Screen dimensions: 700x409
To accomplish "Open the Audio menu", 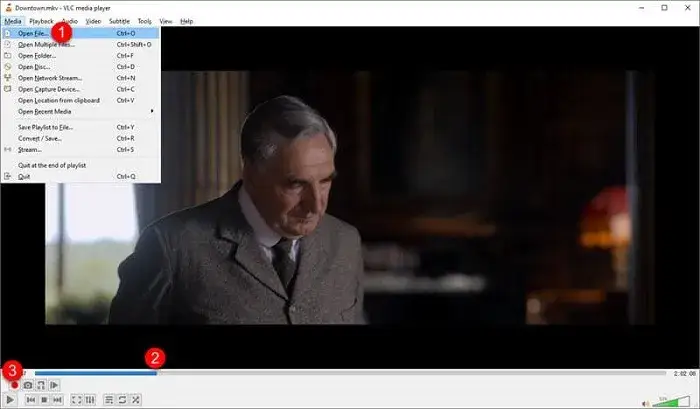I will pos(70,21).
